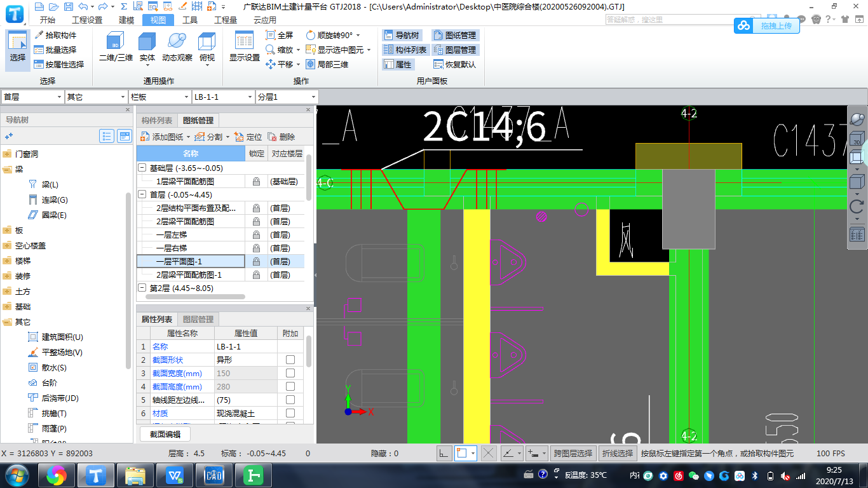Image resolution: width=868 pixels, height=488 pixels.
Task: Open the 建模 ribbon tab
Action: coord(126,20)
